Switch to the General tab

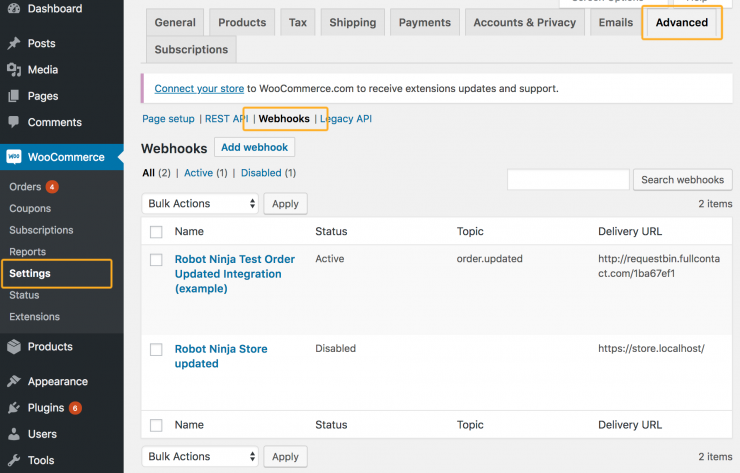175,22
